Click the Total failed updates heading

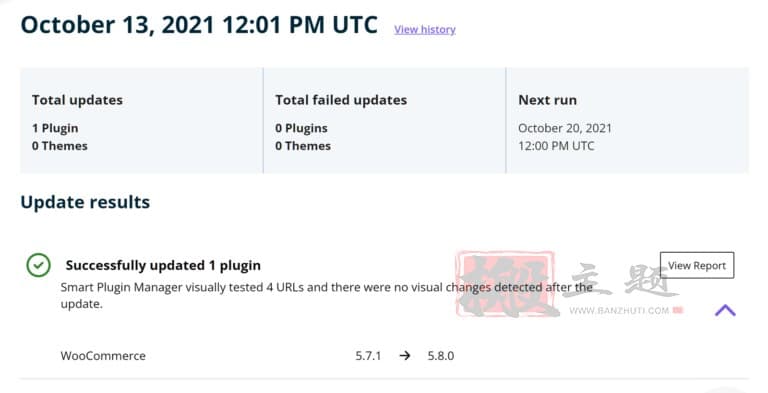(341, 100)
